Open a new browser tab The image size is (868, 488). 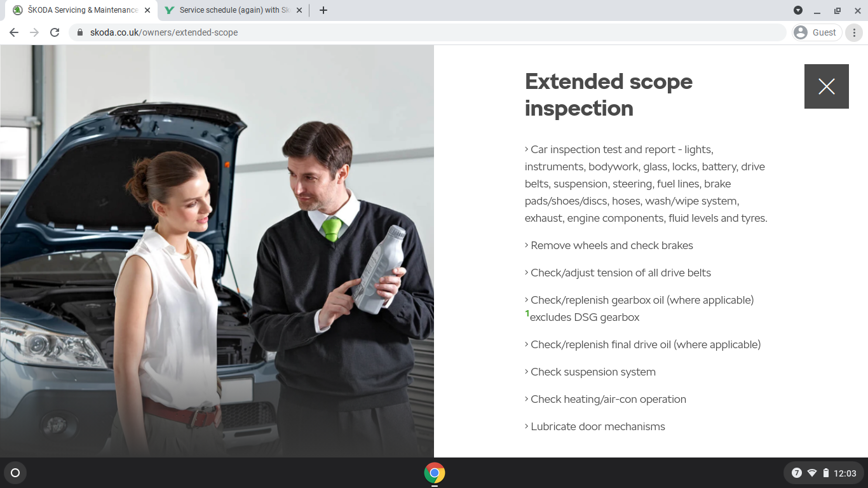pos(323,10)
